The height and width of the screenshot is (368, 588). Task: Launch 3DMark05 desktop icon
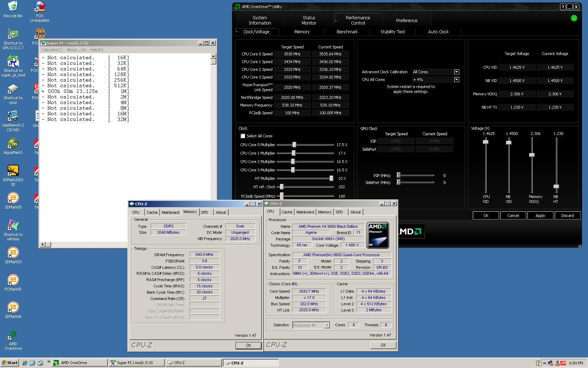click(13, 201)
